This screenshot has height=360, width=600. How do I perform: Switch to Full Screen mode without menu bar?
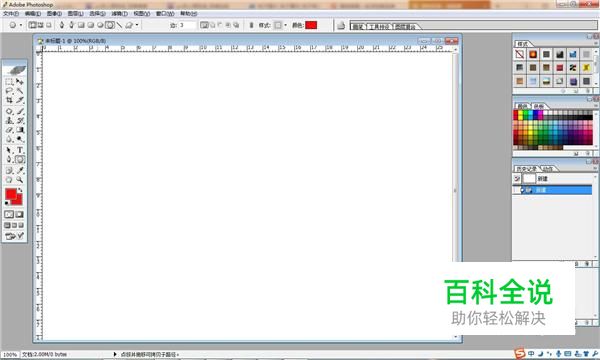[x=21, y=225]
